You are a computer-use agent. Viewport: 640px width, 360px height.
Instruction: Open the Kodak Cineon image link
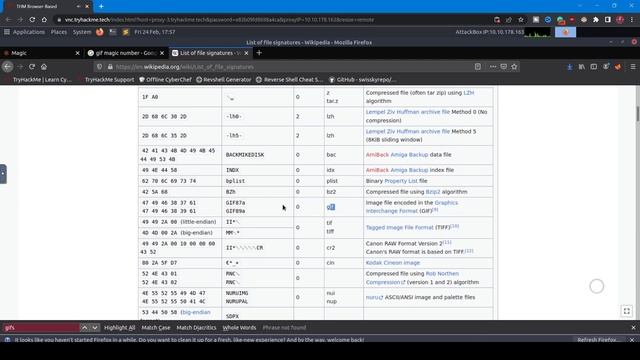[393, 263]
